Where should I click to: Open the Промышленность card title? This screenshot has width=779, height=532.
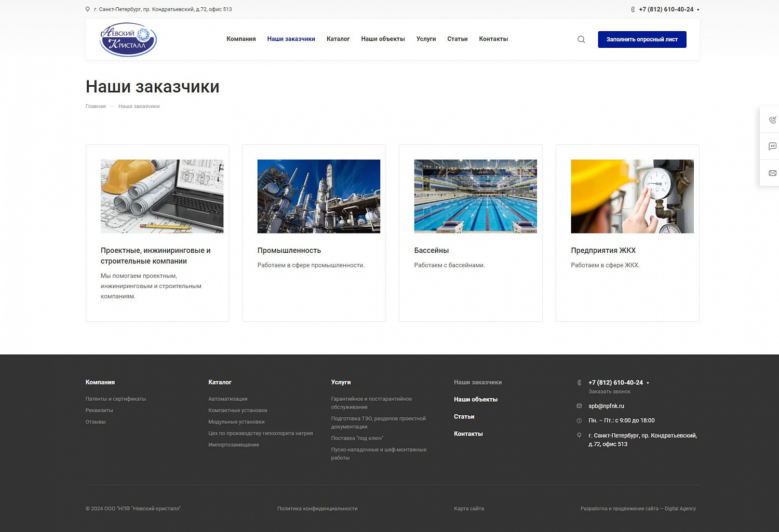coord(289,251)
